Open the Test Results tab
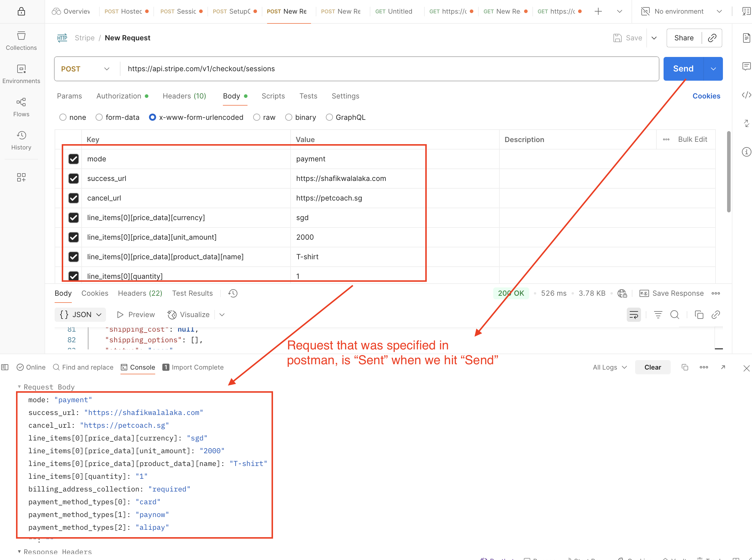The image size is (752, 560). pyautogui.click(x=192, y=293)
